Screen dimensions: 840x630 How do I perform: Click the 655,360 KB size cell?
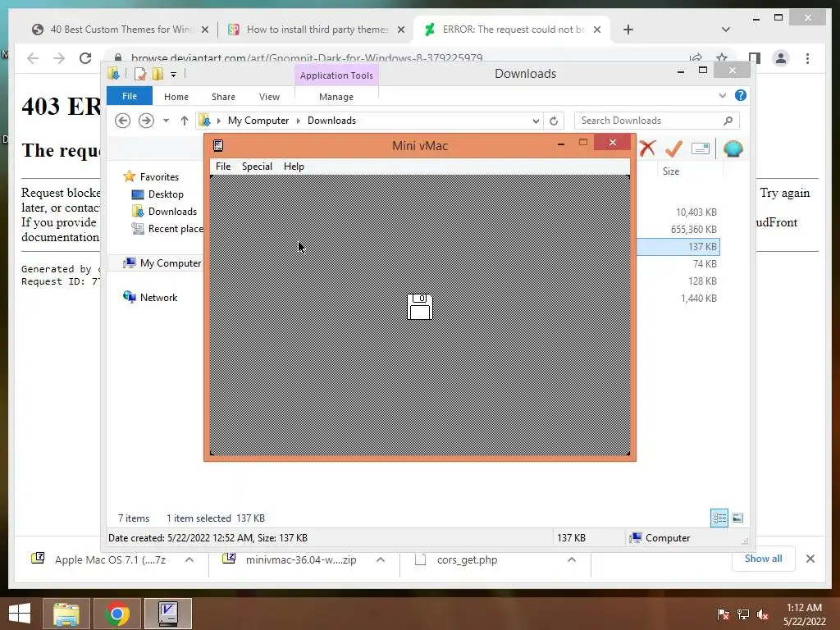693,230
